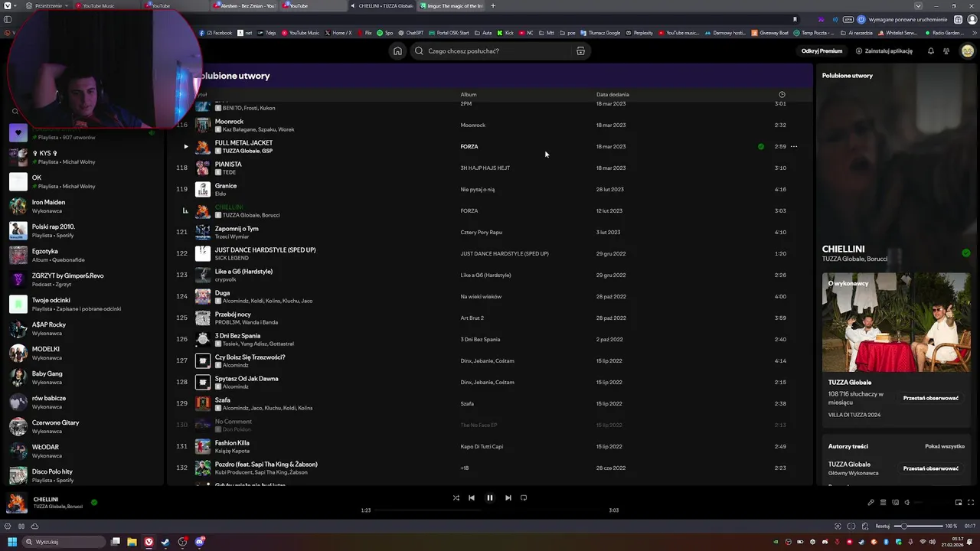Switch to Alershen - Bez Zmian tab

(245, 6)
